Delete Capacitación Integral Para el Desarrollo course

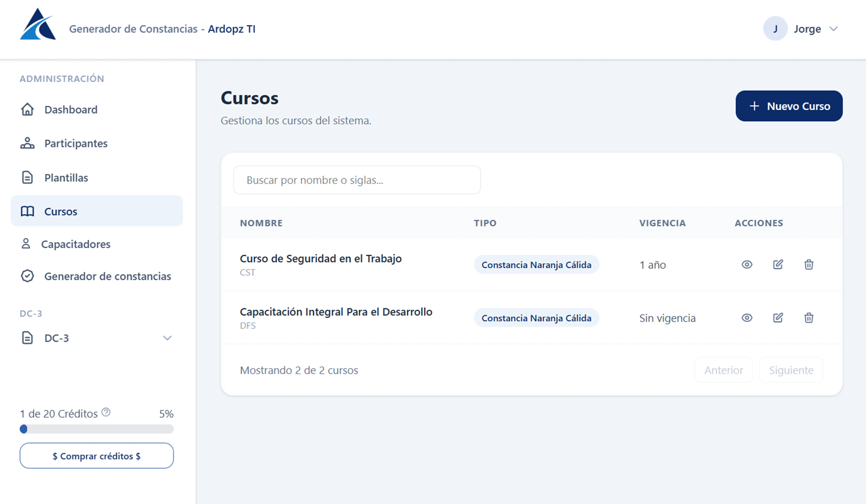point(809,318)
